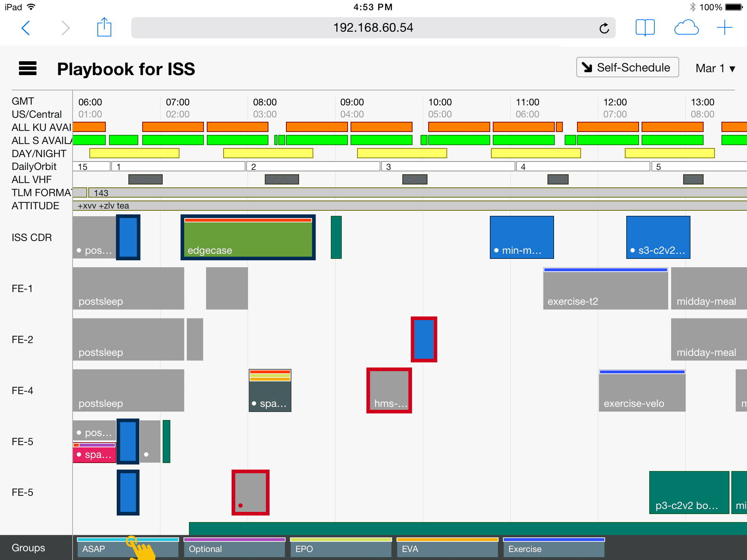
Task: Select the exercise-t2 activity for FE-1
Action: coord(605,288)
